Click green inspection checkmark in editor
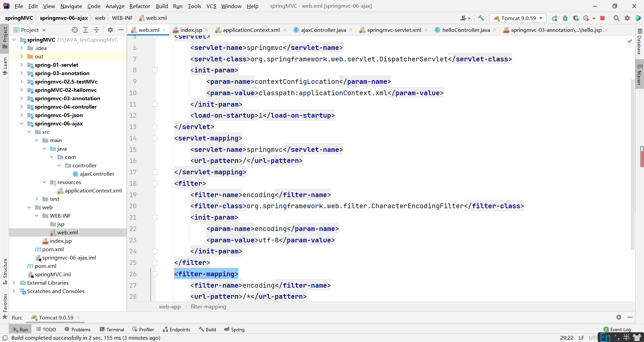The image size is (644, 342). [x=630, y=41]
